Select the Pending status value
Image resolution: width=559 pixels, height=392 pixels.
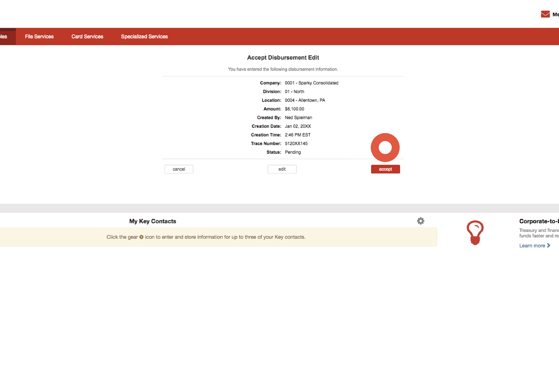(293, 152)
